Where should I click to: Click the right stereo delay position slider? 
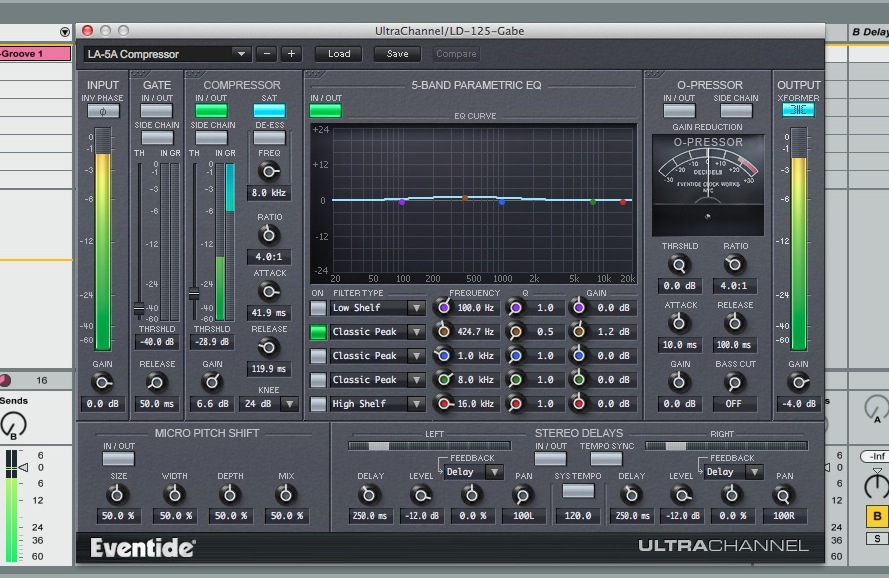click(x=726, y=446)
